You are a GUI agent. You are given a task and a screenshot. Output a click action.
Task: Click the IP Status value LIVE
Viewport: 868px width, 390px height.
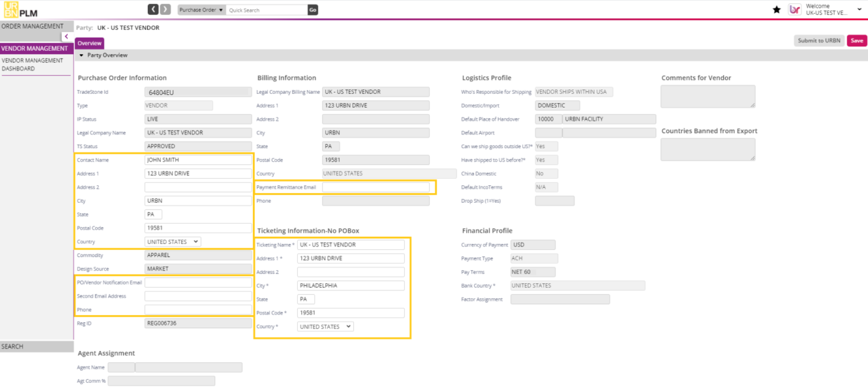pos(198,119)
